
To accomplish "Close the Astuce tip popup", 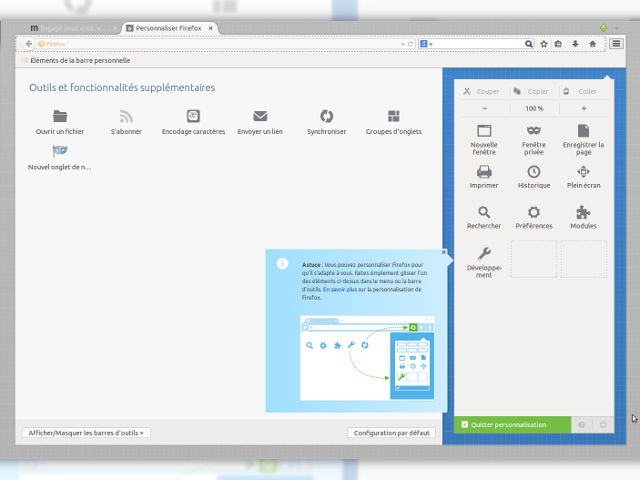I will coord(444,252).
